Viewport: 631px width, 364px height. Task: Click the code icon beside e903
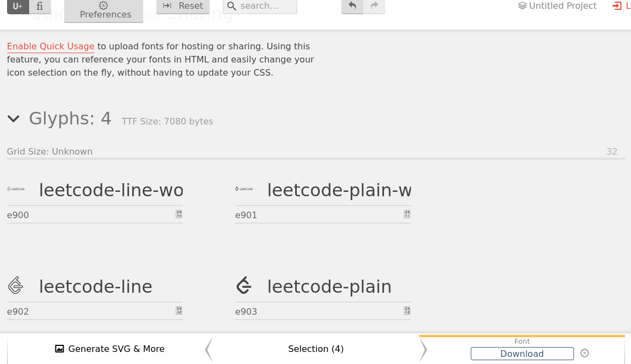tap(407, 310)
